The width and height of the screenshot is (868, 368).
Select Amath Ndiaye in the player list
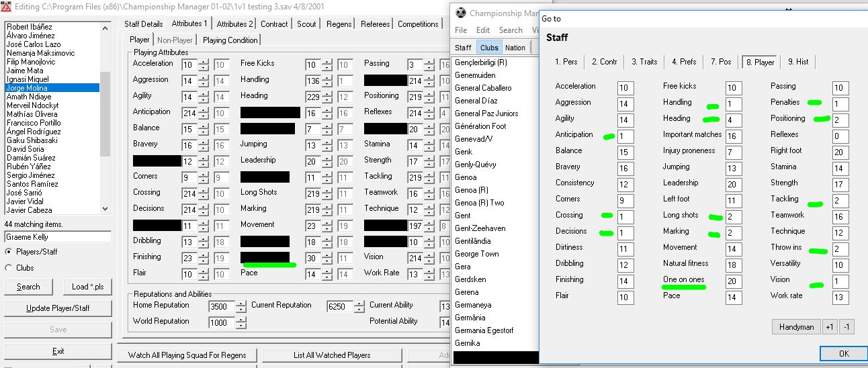(x=52, y=97)
